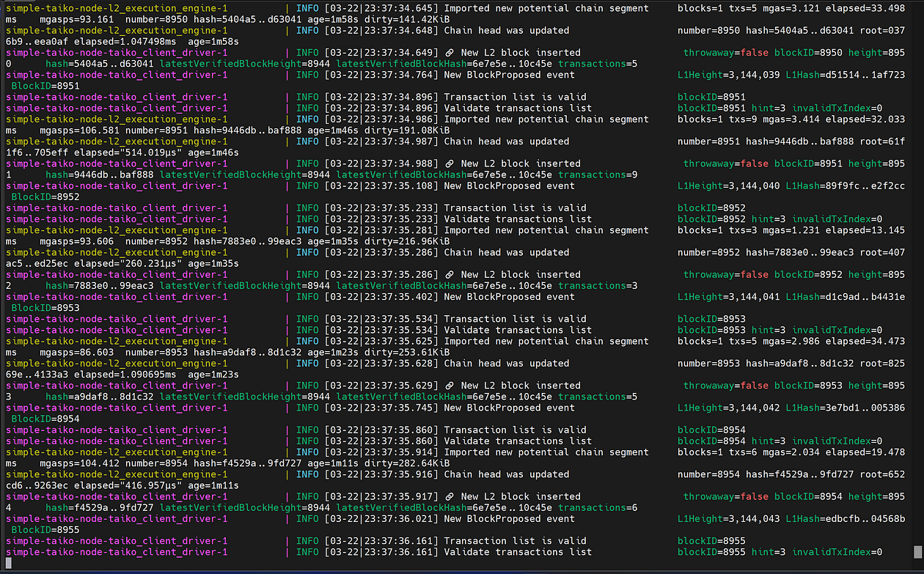Click the value transactions=6
924x574 pixels.
pyautogui.click(x=598, y=507)
